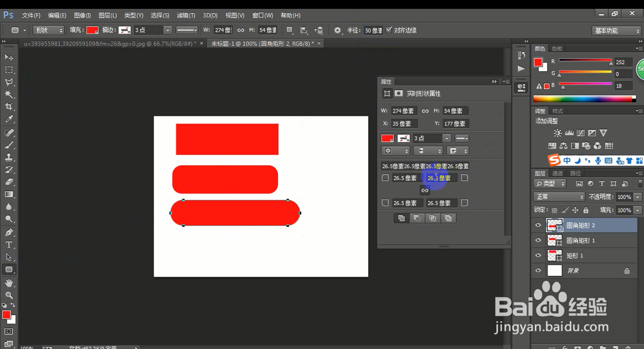The image size is (644, 349).
Task: Click the color spectrum ramp in 颜色 panel
Action: 584,99
